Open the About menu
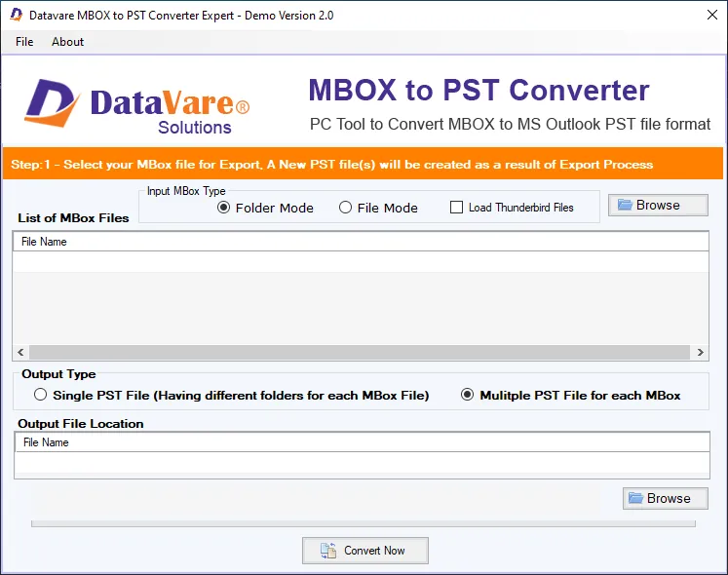The image size is (728, 575). 68,42
